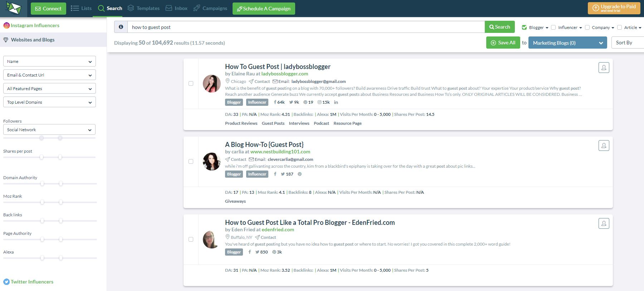Enable the Article filter checkbox
Image resolution: width=644 pixels, height=291 pixels.
(619, 28)
